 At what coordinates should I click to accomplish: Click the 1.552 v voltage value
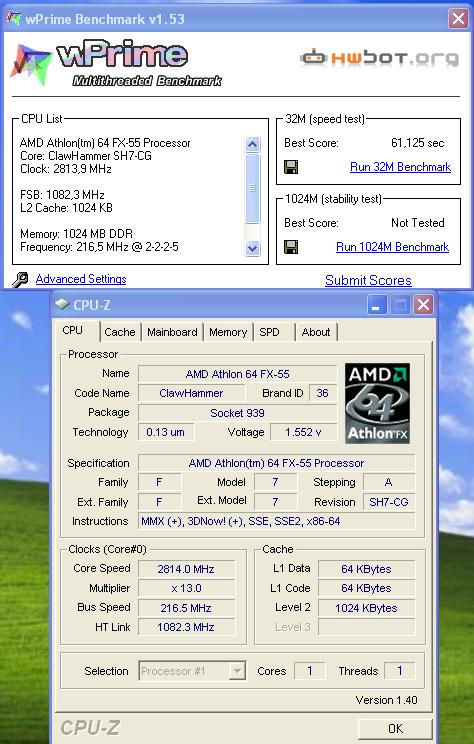point(303,432)
